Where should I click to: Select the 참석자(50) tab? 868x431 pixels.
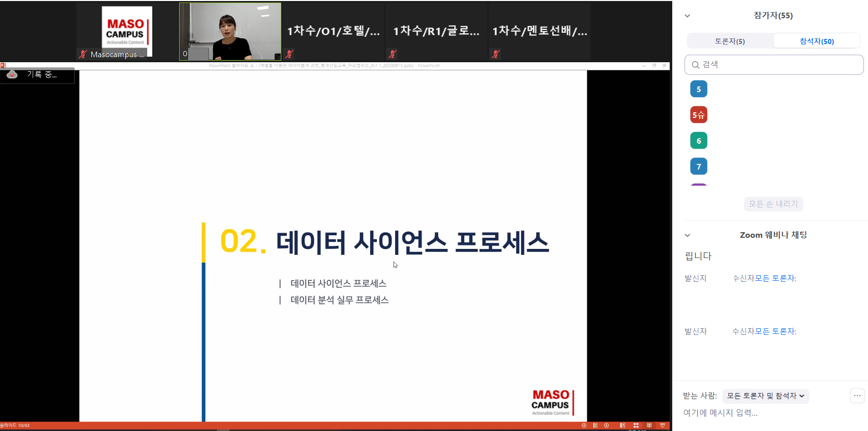point(816,41)
